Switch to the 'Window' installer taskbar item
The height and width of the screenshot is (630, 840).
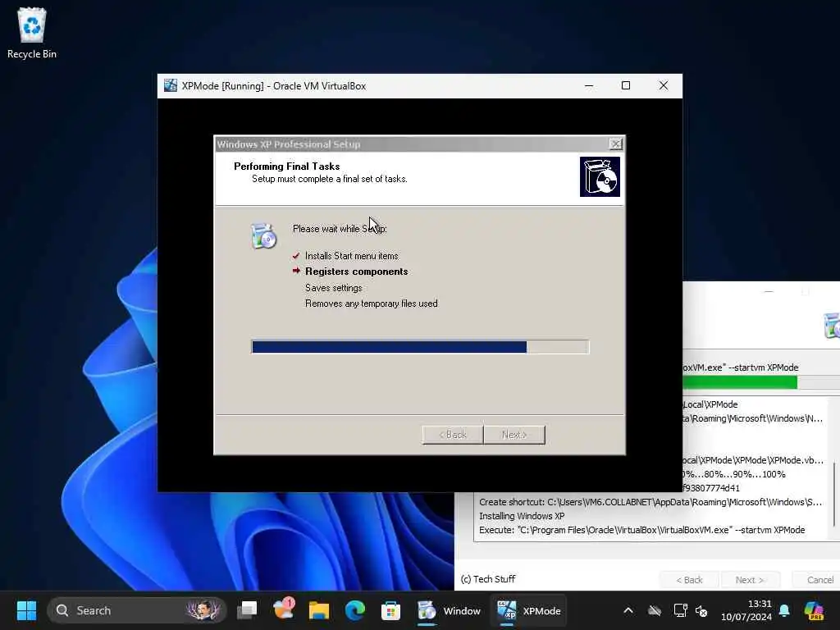(x=449, y=610)
